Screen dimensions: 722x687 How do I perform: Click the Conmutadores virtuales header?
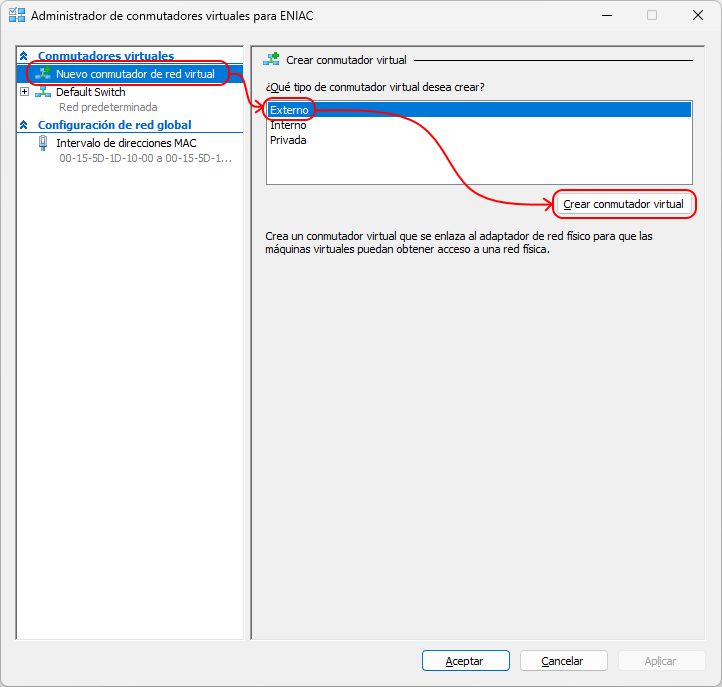(106, 56)
